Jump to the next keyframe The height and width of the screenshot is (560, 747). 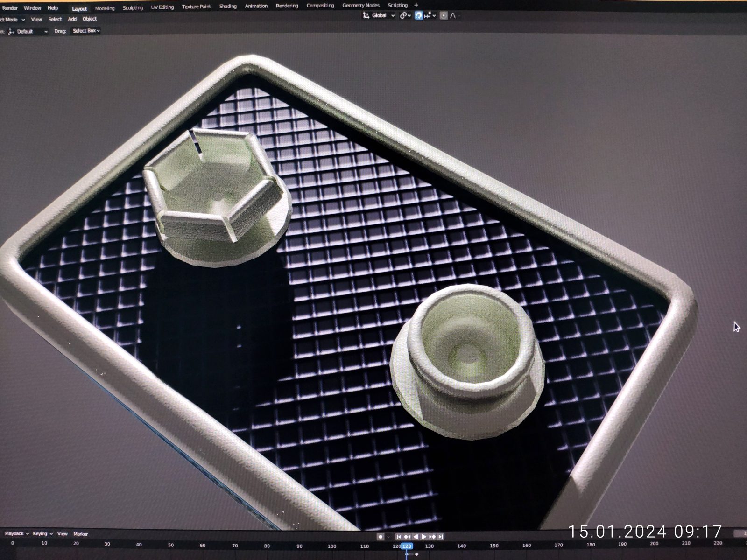(432, 537)
